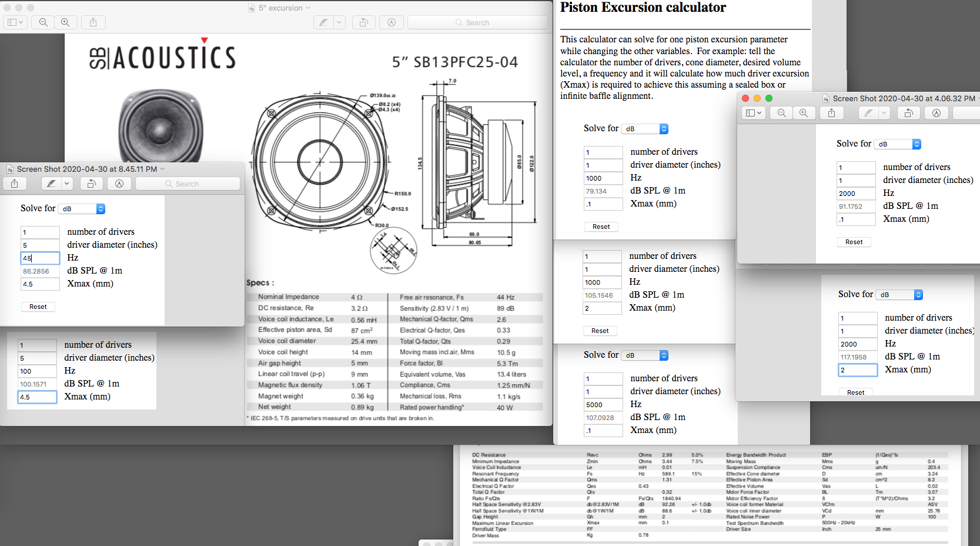Screen dimensions: 980x546
Task: Focus Search field in 5" excursion window
Action: point(477,22)
